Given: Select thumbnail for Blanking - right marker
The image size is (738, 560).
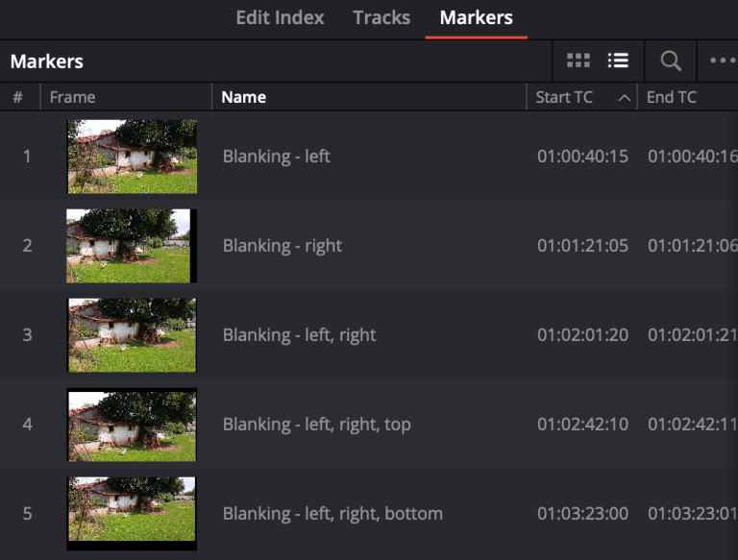Looking at the screenshot, I should click(x=132, y=246).
